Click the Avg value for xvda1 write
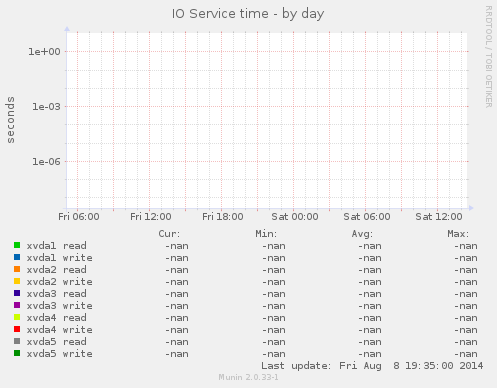This screenshot has height=388, width=497. pos(370,258)
